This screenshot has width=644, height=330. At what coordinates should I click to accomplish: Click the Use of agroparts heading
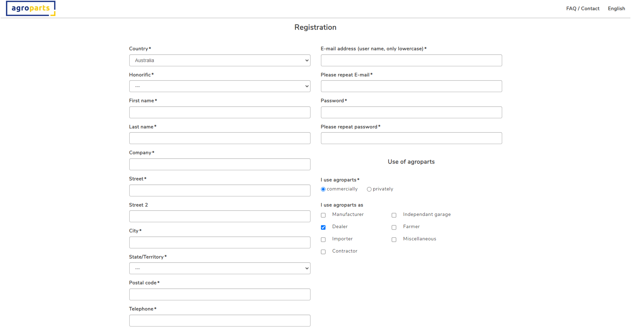(x=411, y=162)
